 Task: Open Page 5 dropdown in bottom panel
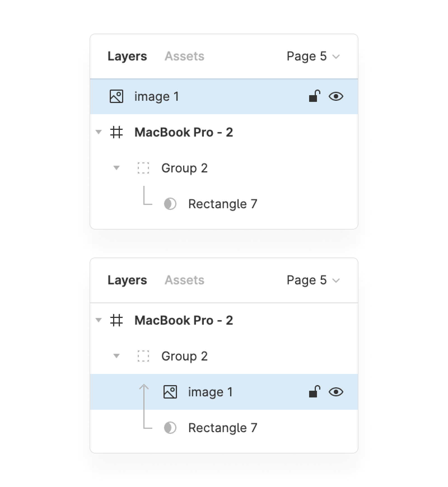click(313, 280)
